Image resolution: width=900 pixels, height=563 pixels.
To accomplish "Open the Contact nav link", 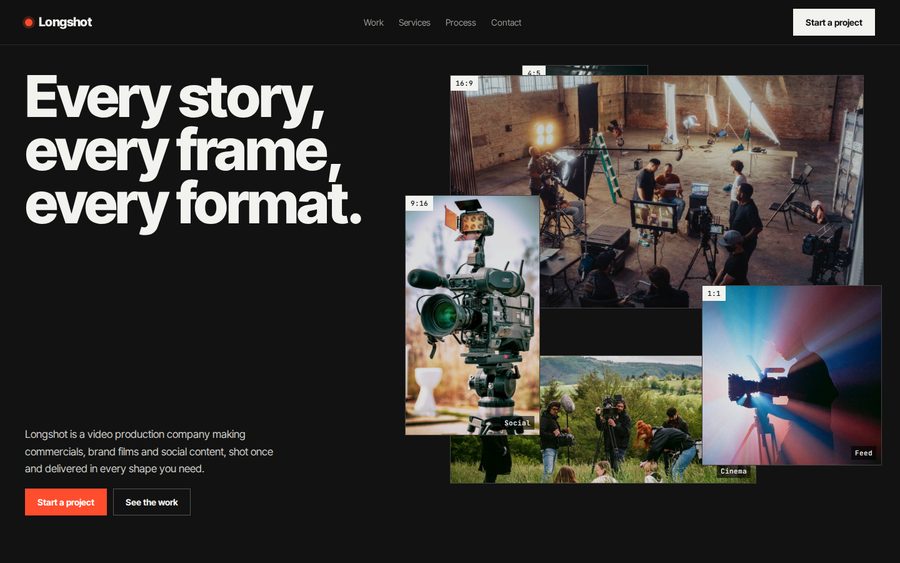I will 506,22.
